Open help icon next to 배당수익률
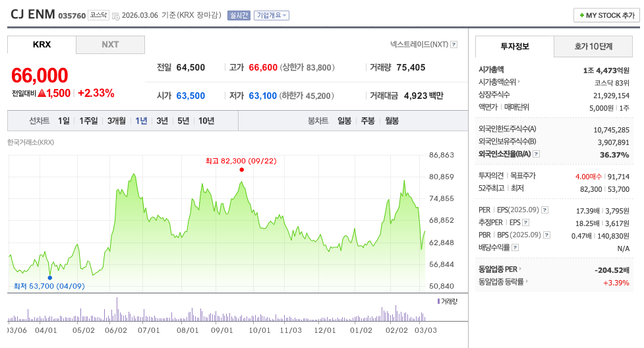 click(515, 247)
